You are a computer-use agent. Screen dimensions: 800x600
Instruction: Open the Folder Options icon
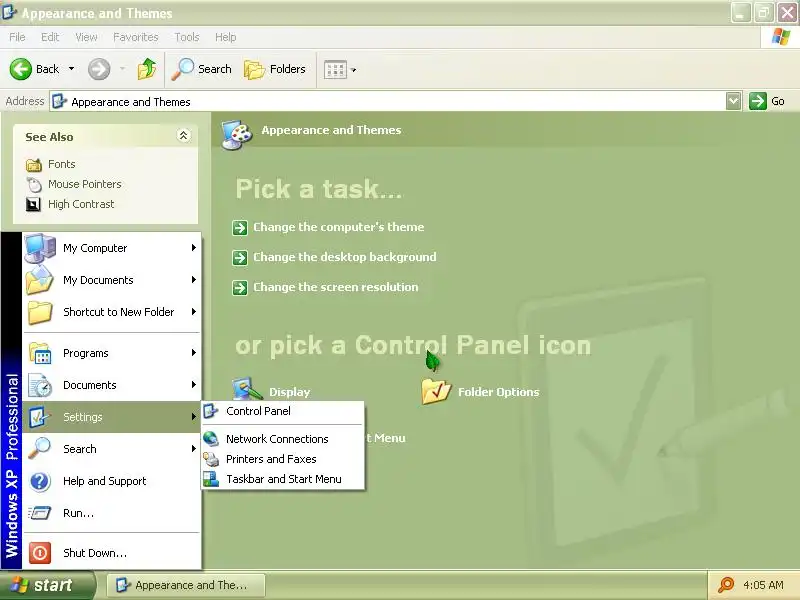click(436, 391)
